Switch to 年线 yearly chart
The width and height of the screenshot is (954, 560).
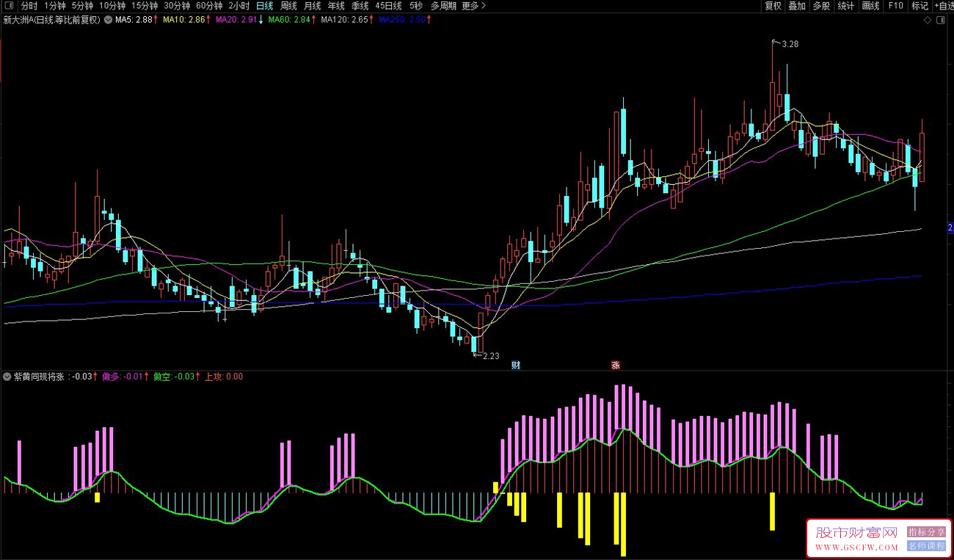pos(336,6)
